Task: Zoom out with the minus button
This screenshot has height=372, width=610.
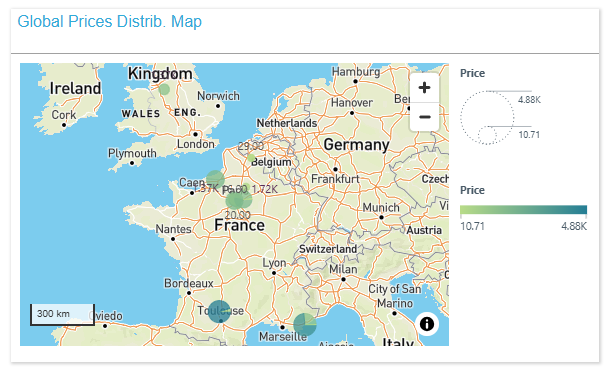Action: (x=424, y=117)
